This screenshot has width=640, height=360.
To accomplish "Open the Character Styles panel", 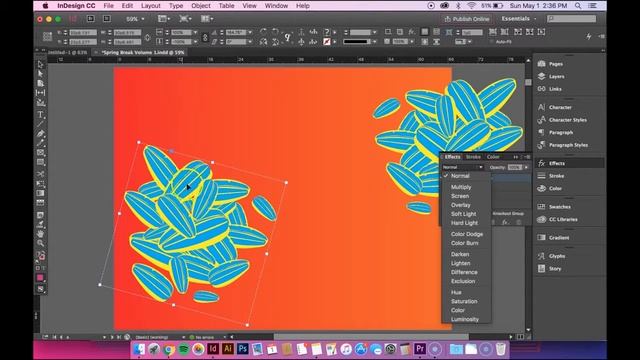I will [568, 120].
